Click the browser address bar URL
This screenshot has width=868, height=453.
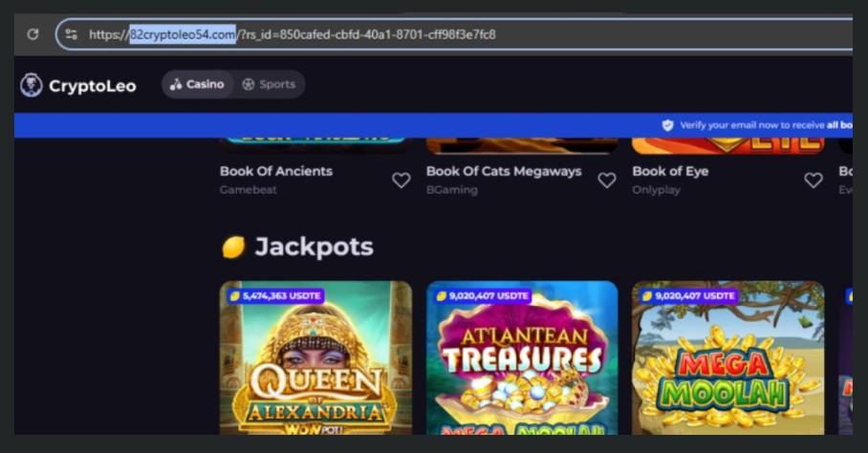click(x=293, y=34)
